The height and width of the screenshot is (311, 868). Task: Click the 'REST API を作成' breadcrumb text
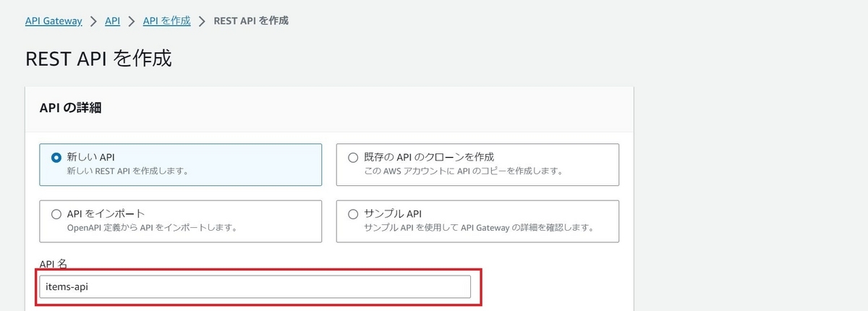251,21
